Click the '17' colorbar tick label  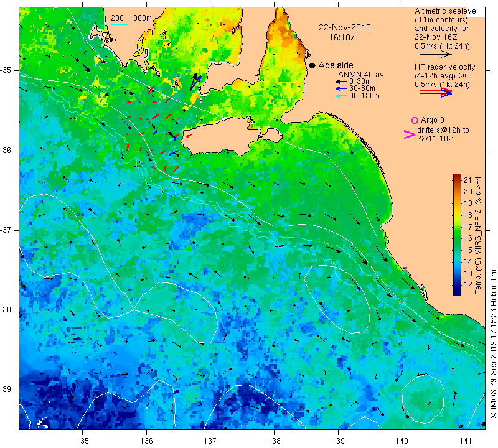[468, 226]
